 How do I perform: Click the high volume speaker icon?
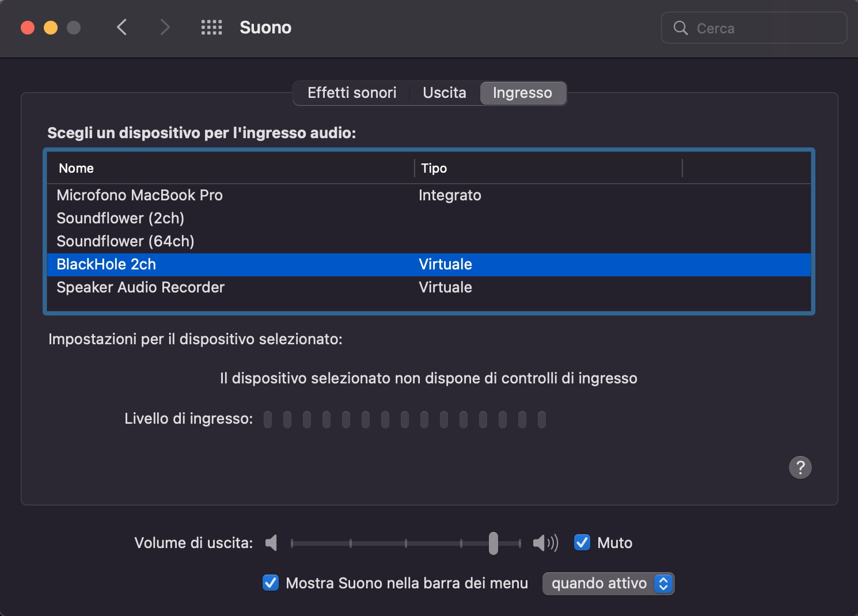click(x=545, y=543)
